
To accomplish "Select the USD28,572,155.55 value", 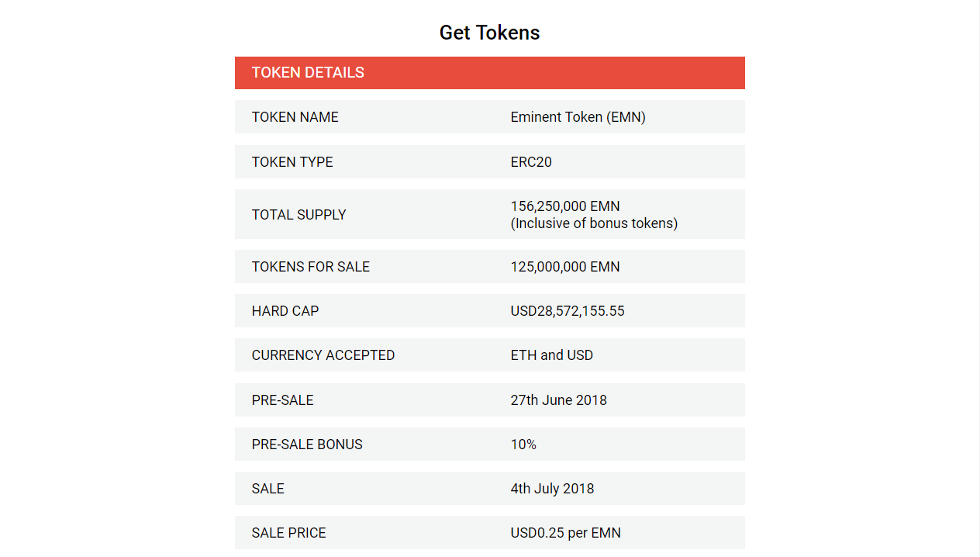I will [x=568, y=311].
